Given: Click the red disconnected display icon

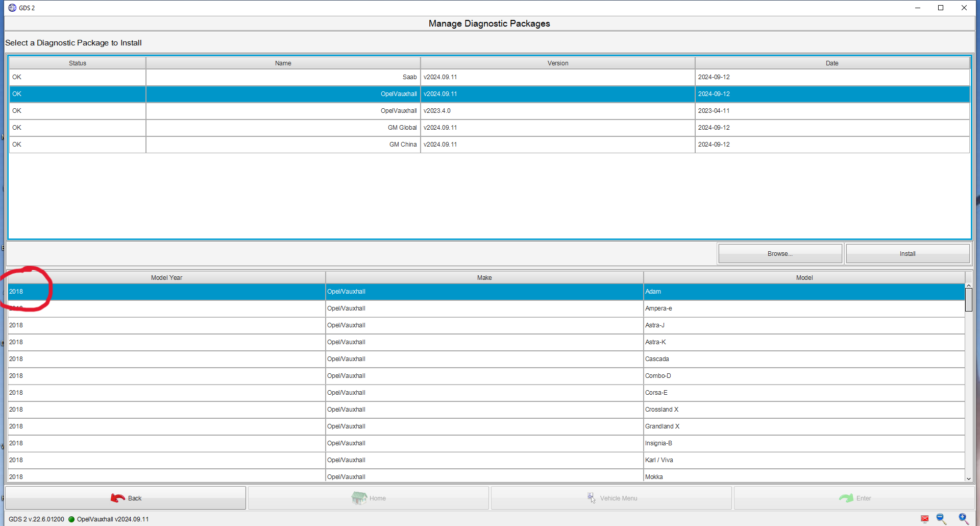Looking at the screenshot, I should (x=924, y=519).
